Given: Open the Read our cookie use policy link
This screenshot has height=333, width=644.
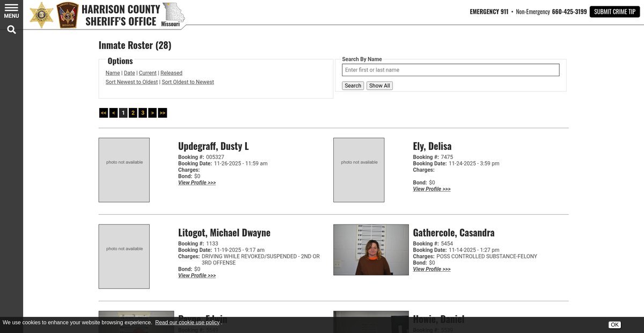Looking at the screenshot, I should click(187, 322).
